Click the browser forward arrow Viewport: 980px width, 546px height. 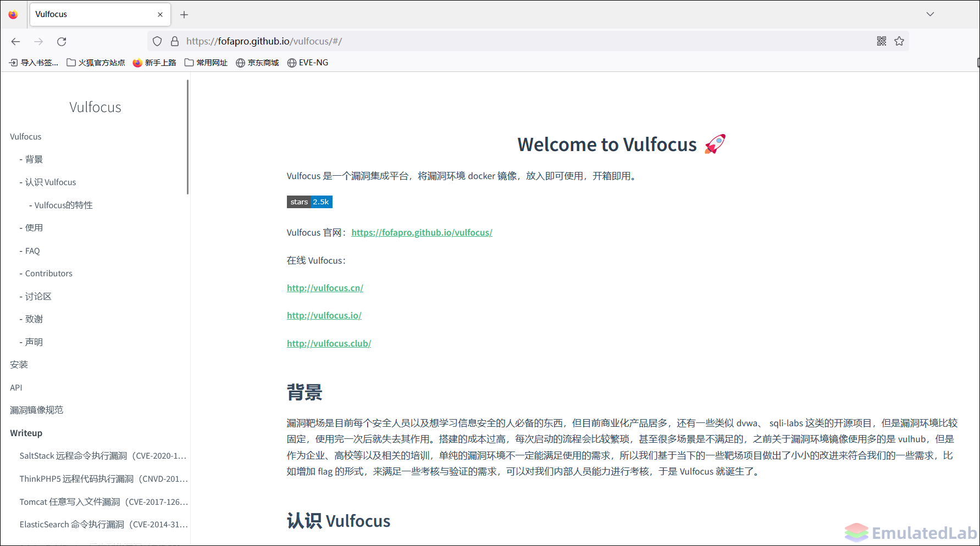(38, 42)
